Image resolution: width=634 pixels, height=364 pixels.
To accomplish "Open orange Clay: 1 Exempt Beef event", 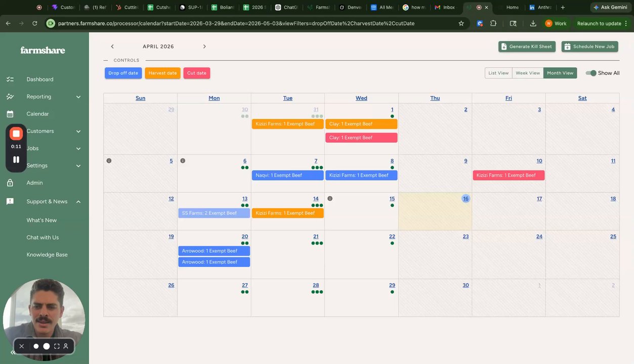I will click(361, 124).
